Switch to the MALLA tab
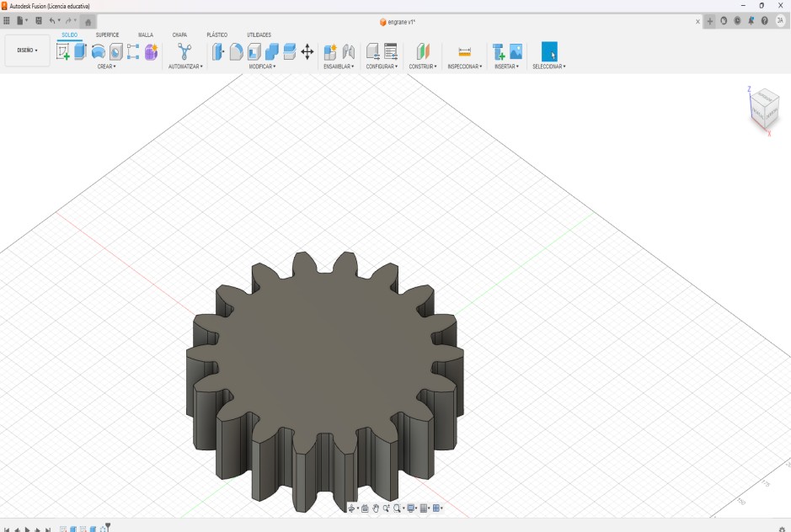791x532 pixels. tap(146, 35)
